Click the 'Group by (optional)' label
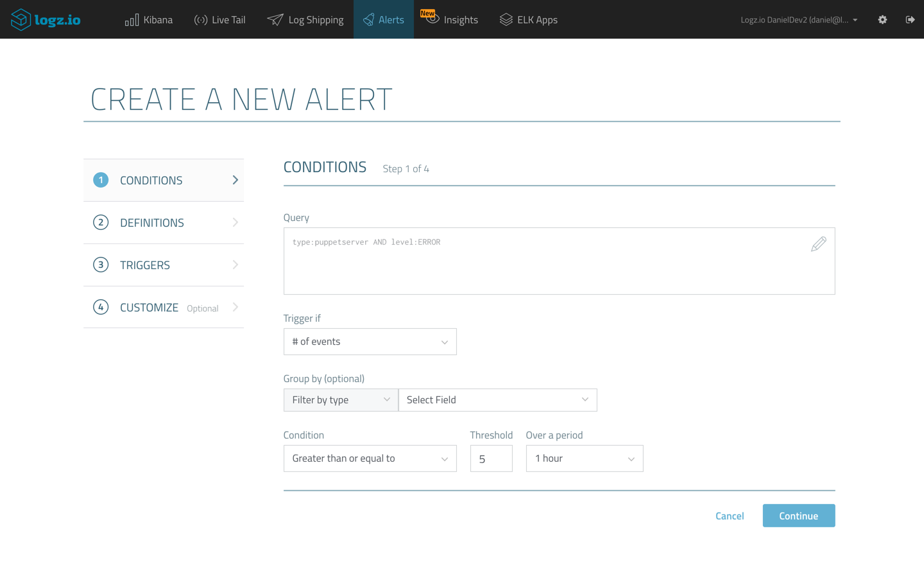 [x=324, y=379]
